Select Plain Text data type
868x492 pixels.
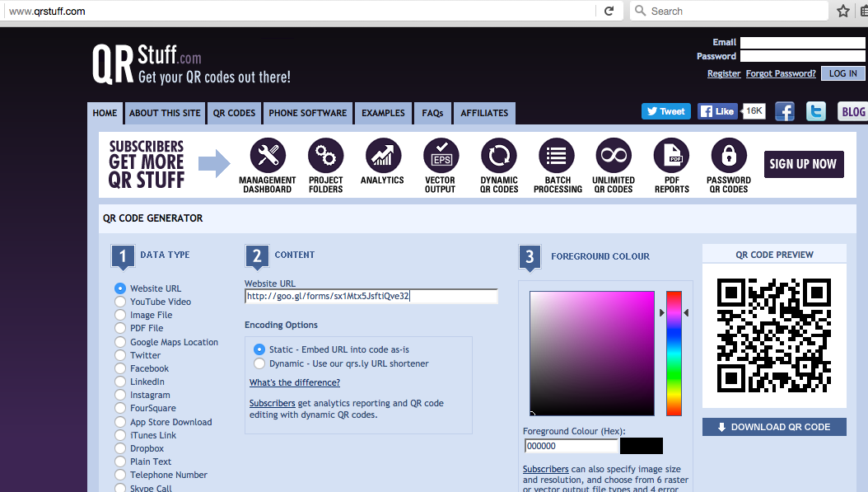click(x=120, y=462)
